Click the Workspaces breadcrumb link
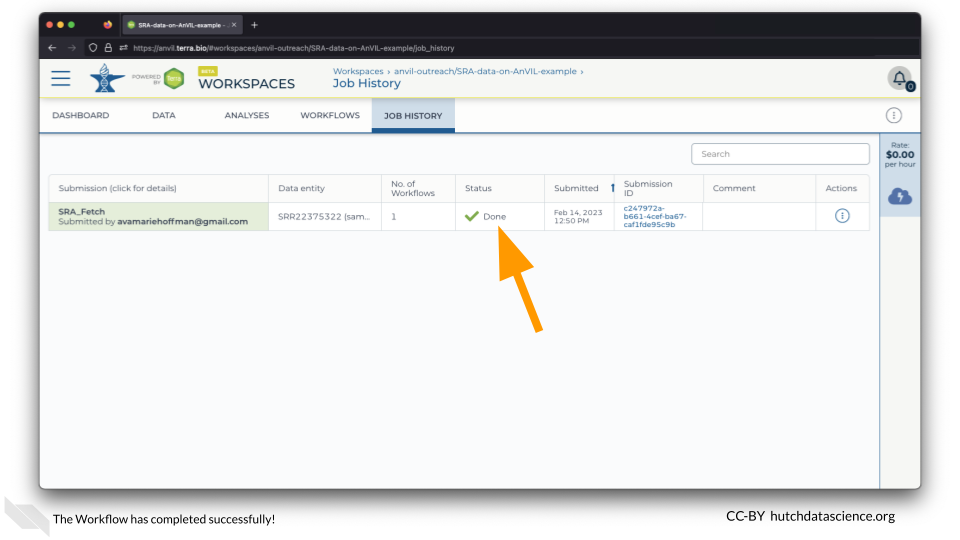The height and width of the screenshot is (540, 960). coord(358,71)
